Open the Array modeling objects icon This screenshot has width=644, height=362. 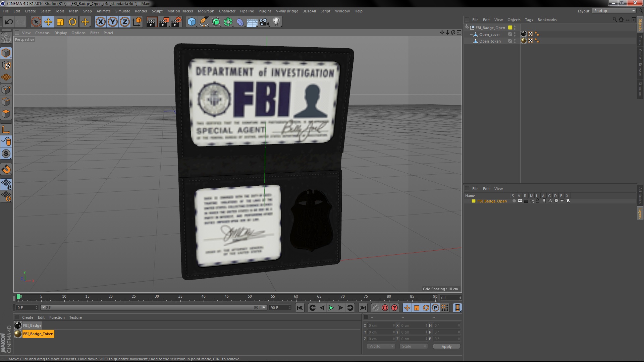click(228, 22)
